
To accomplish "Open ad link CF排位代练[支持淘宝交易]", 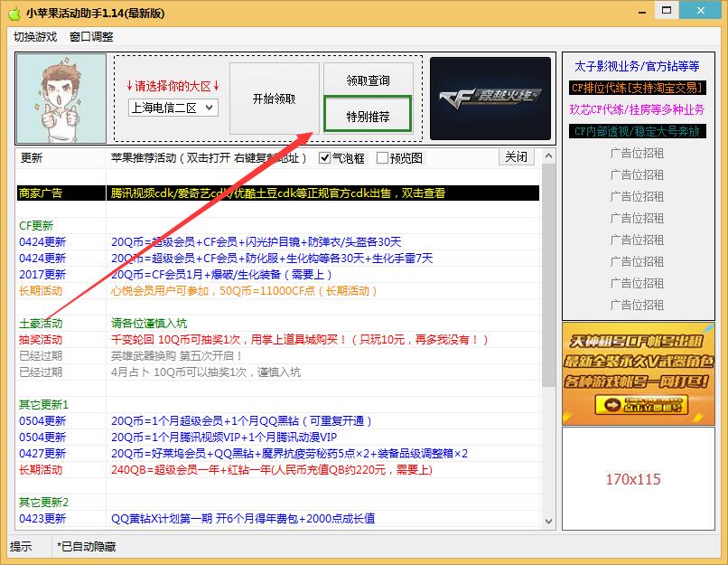I will (x=638, y=88).
